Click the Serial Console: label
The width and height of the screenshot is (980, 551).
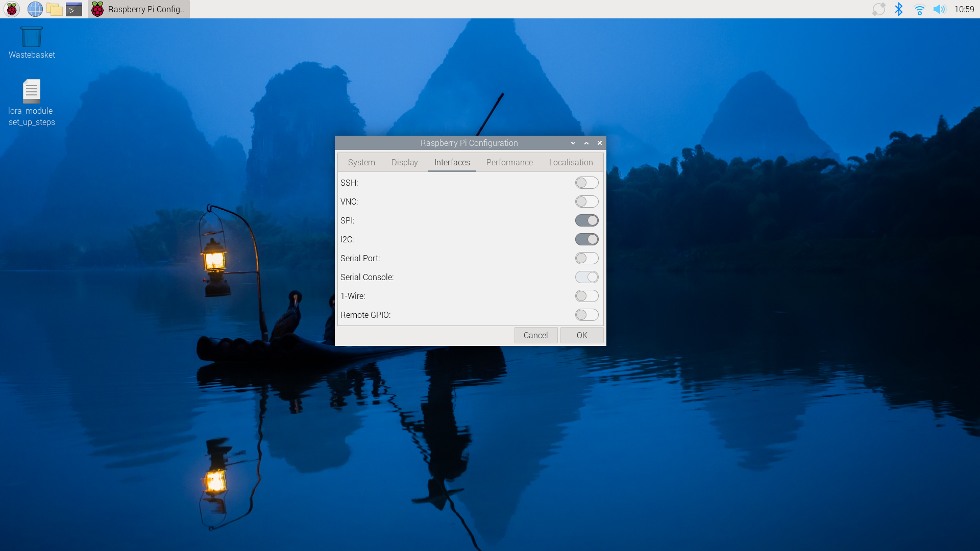(367, 277)
